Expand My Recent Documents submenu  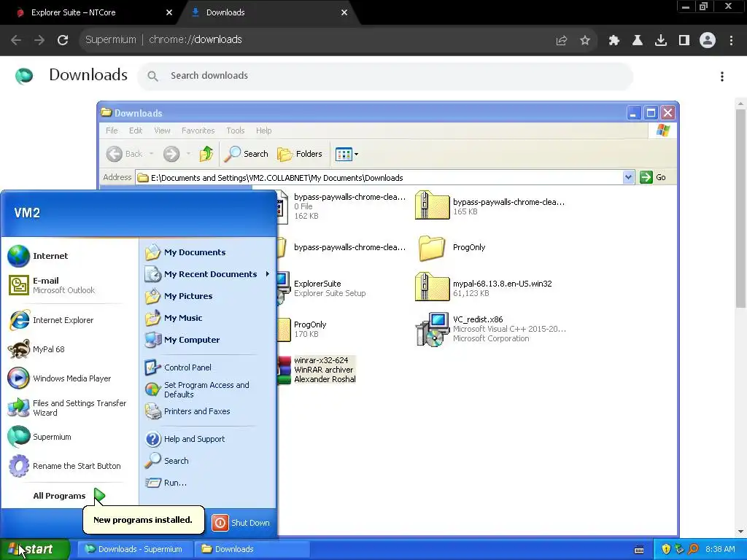(x=208, y=274)
